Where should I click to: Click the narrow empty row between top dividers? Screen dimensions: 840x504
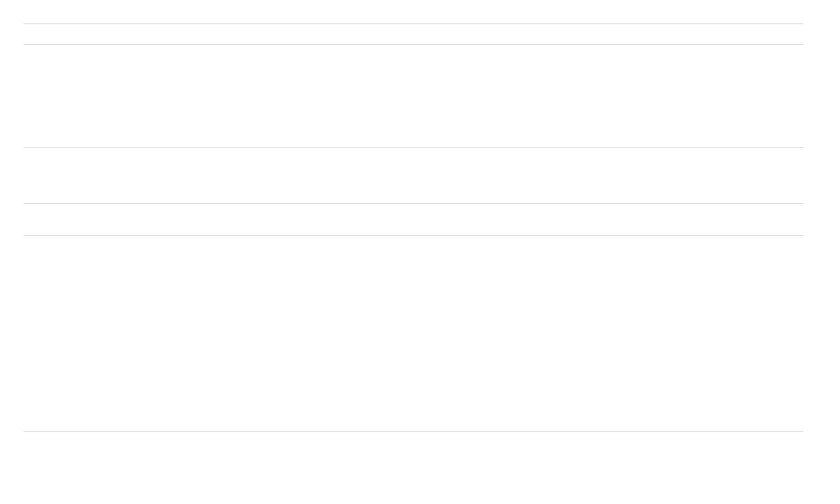tap(413, 34)
